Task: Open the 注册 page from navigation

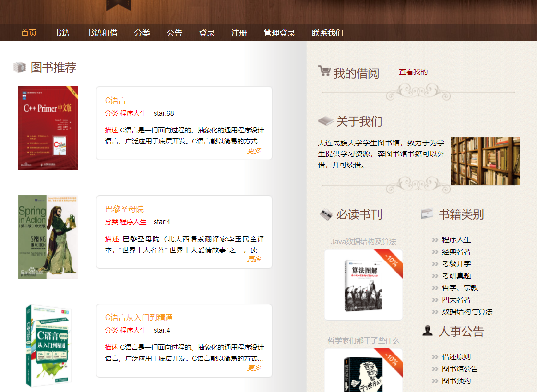Action: [239, 33]
